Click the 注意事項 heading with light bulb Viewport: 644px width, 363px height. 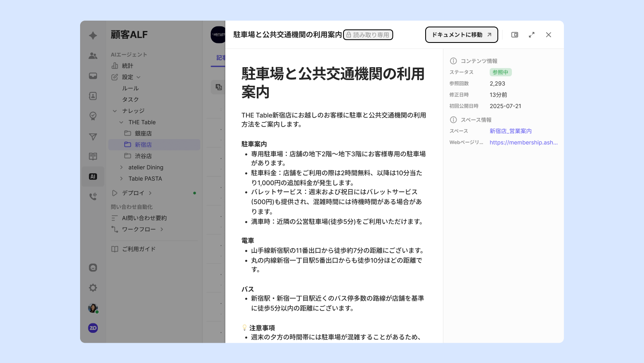[258, 328]
